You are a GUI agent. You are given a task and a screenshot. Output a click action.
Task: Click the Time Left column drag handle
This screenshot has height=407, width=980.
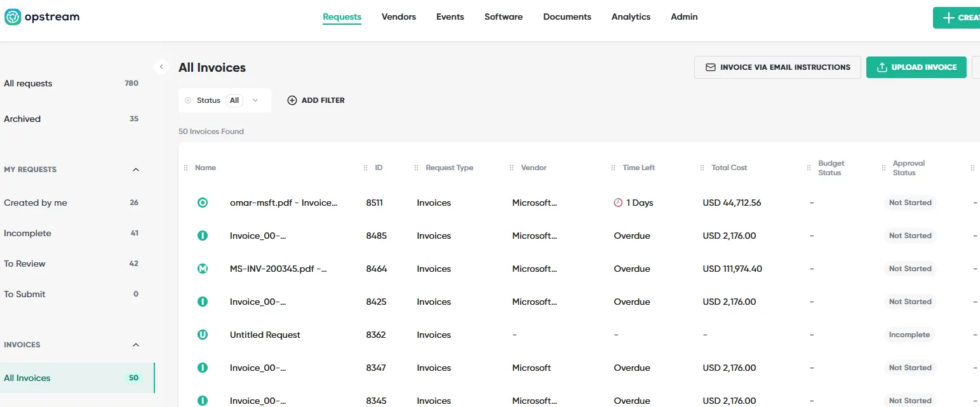point(614,168)
